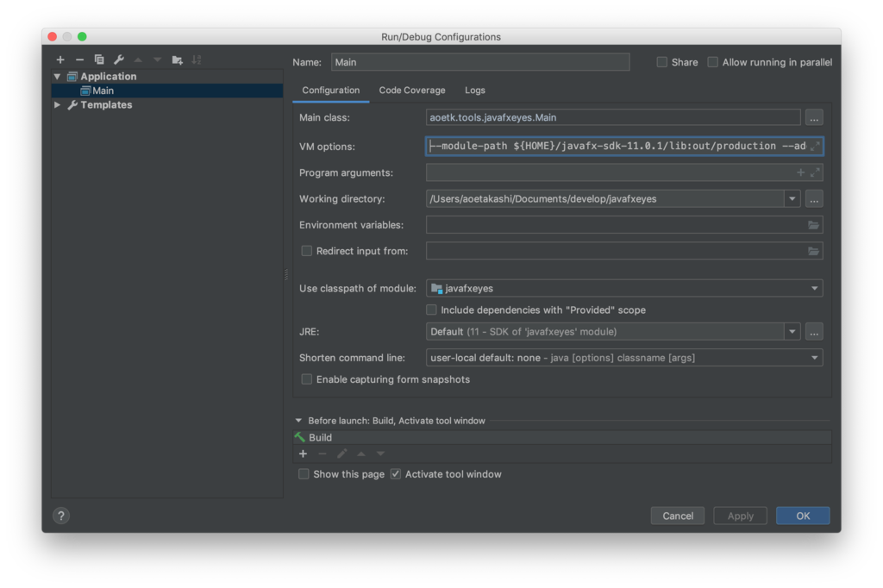Add a before-launch task
The image size is (883, 588).
click(x=303, y=454)
